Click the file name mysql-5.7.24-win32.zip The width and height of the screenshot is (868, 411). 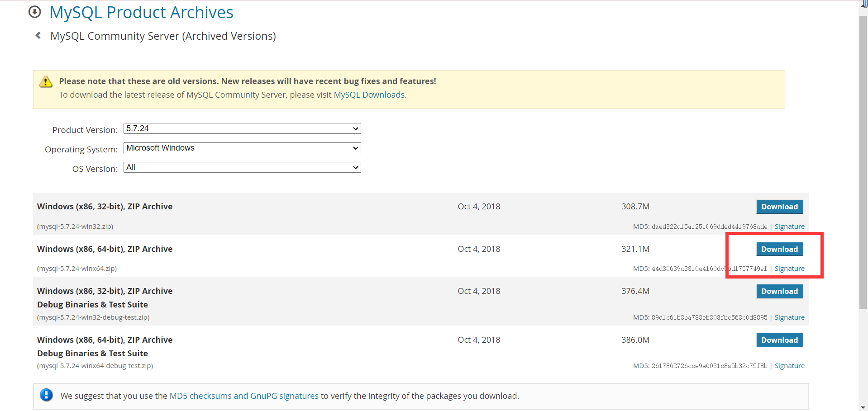coord(75,227)
